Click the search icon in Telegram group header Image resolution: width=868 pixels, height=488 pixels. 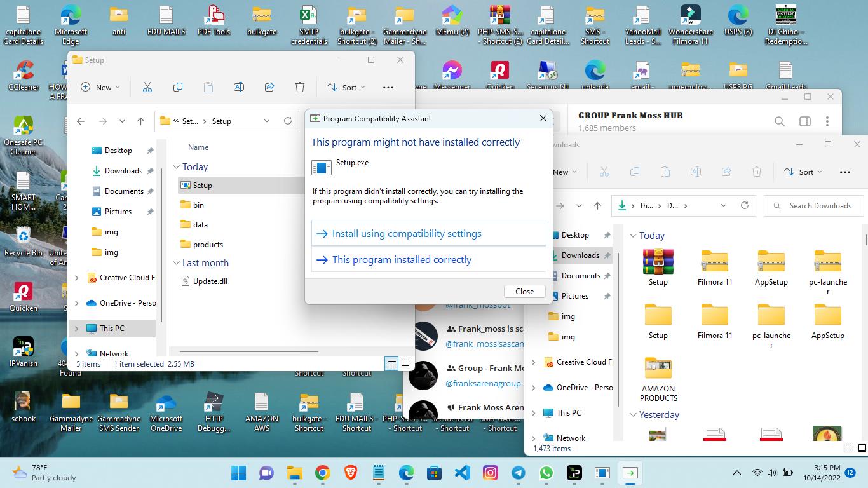click(x=780, y=121)
